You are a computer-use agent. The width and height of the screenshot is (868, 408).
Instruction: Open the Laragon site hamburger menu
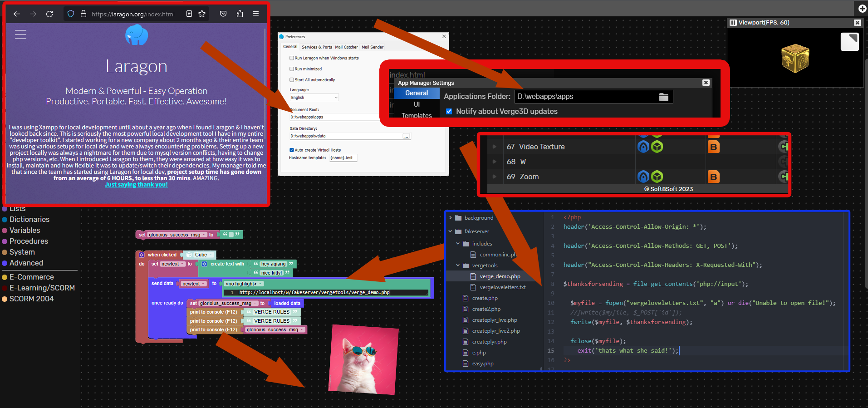(x=20, y=34)
